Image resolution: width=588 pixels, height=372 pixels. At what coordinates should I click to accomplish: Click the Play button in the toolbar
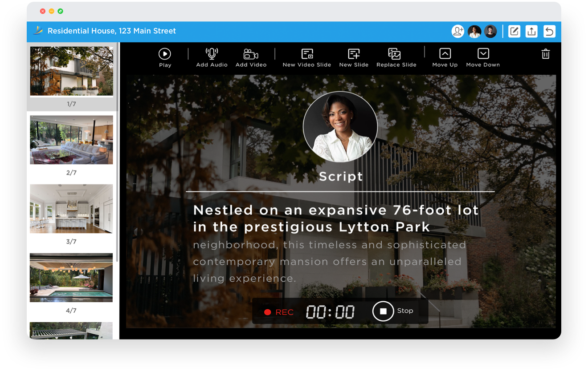[x=165, y=58]
